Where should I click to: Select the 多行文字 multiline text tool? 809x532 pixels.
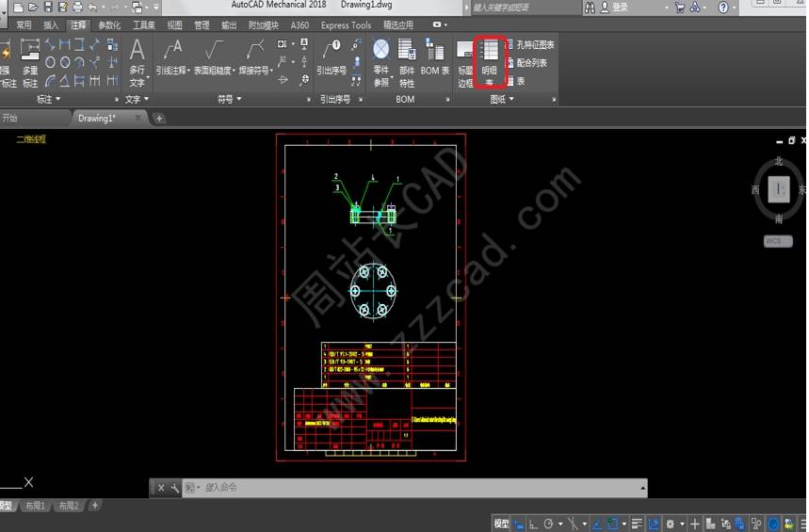(x=138, y=60)
